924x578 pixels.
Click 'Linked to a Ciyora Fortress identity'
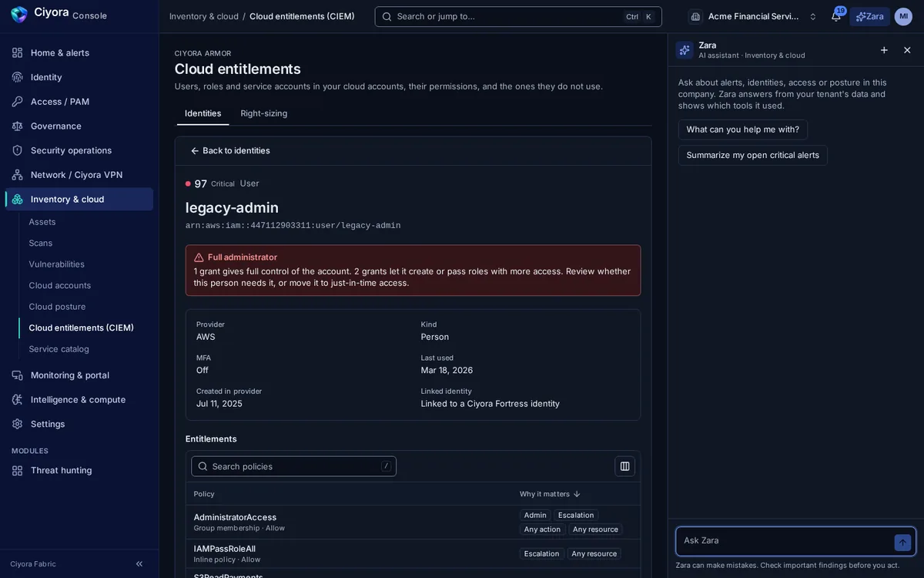coord(490,404)
